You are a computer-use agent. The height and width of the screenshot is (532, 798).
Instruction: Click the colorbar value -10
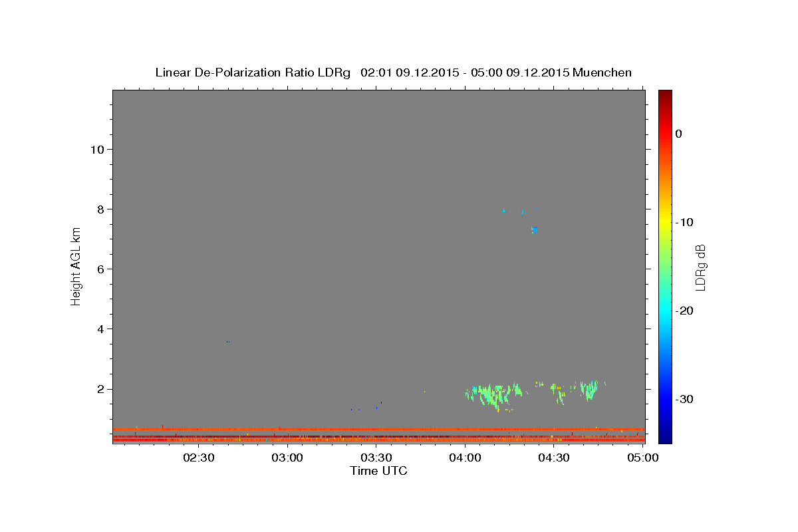click(x=685, y=222)
